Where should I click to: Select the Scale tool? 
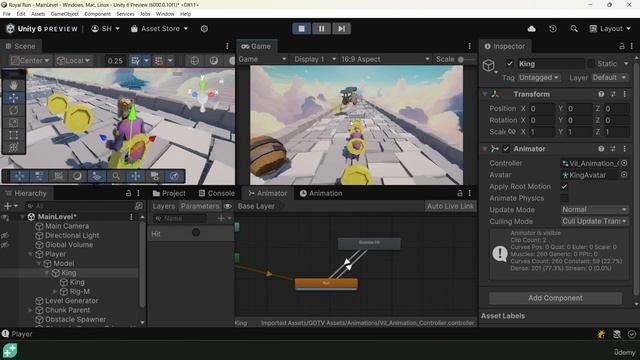tap(13, 122)
